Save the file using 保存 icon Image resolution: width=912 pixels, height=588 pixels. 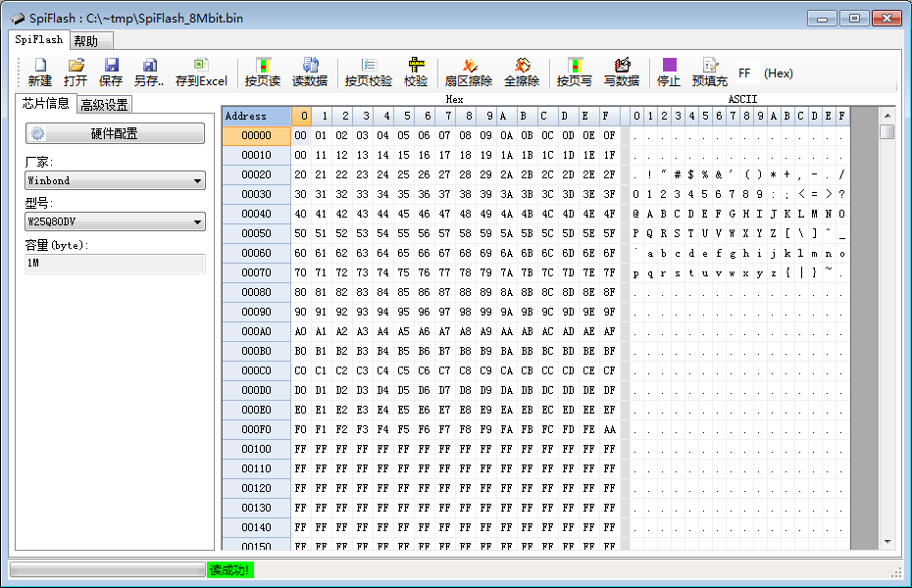[111, 73]
